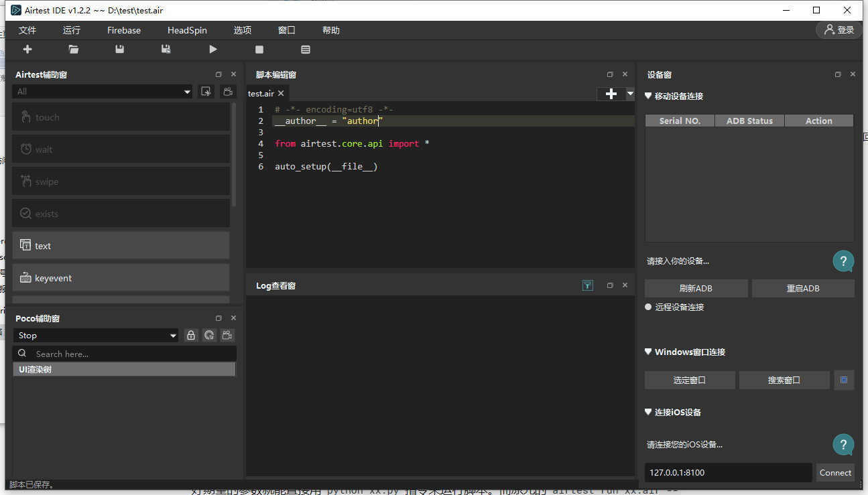Toggle the Poco lock icon
Image resolution: width=868 pixels, height=495 pixels.
coord(191,336)
